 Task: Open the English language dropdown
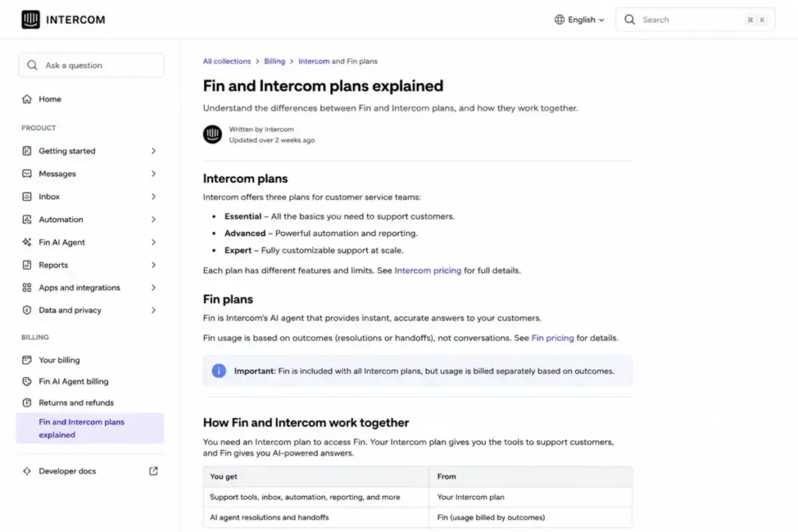580,19
